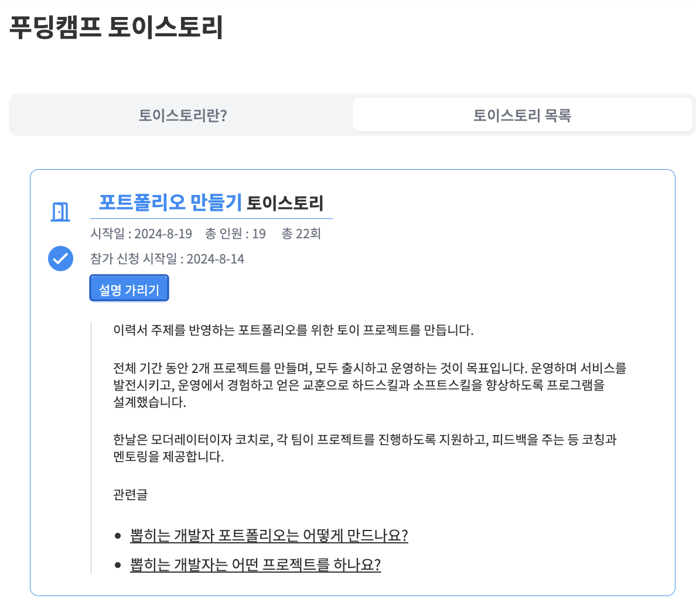Click the blue checkmark circle icon
696x616 pixels.
click(60, 258)
